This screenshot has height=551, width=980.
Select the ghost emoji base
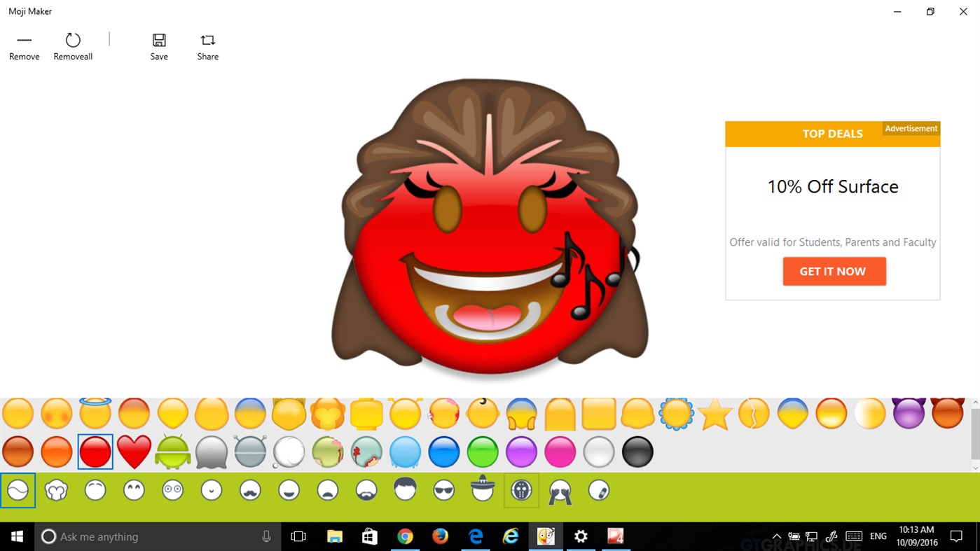(x=211, y=452)
